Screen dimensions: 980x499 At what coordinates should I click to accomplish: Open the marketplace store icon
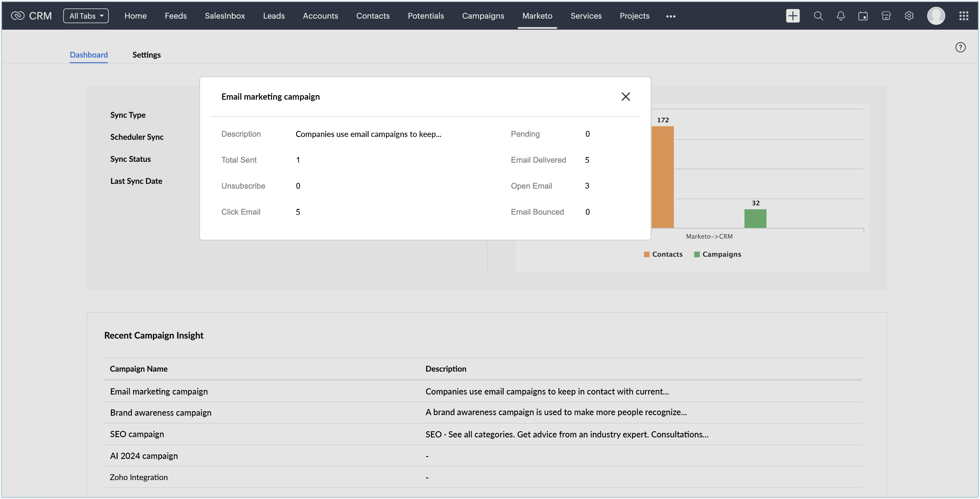886,16
